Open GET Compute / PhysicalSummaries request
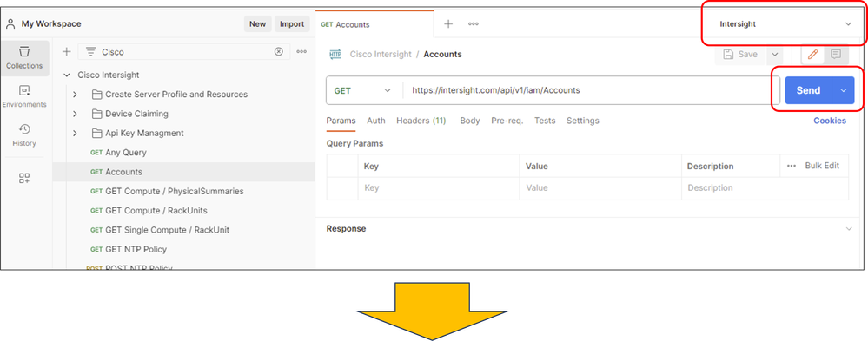Screen dimensions: 868x341 pos(184,191)
